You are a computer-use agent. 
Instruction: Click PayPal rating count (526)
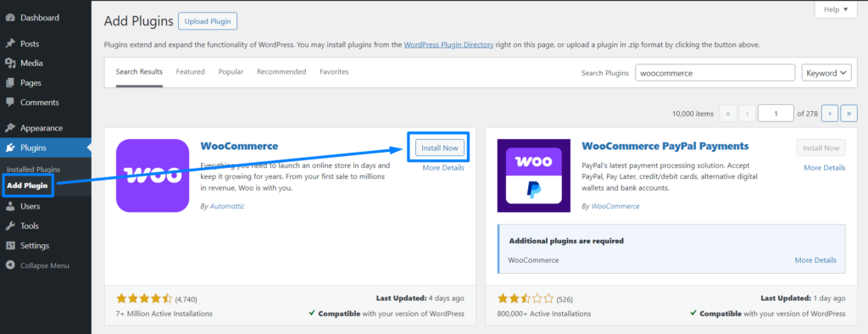[x=565, y=299]
